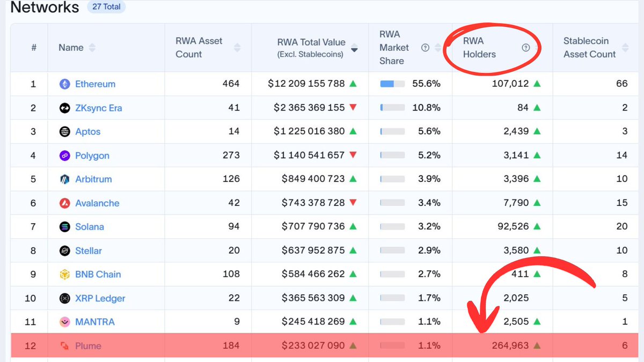Sort by Stablecoin Asset Count arrows
Screen dimensions: 644x362
pos(625,48)
